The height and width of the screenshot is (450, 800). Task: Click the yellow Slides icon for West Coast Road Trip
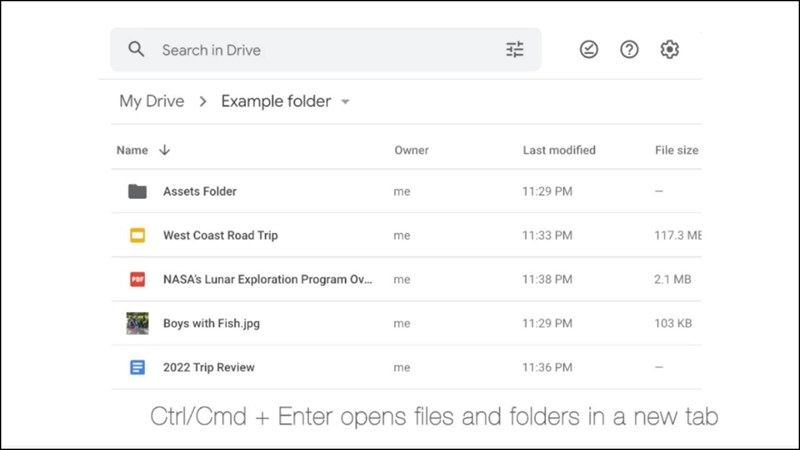pos(137,235)
